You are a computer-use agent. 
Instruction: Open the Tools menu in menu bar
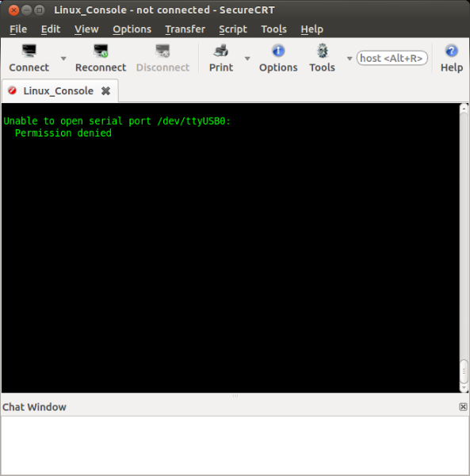point(273,29)
